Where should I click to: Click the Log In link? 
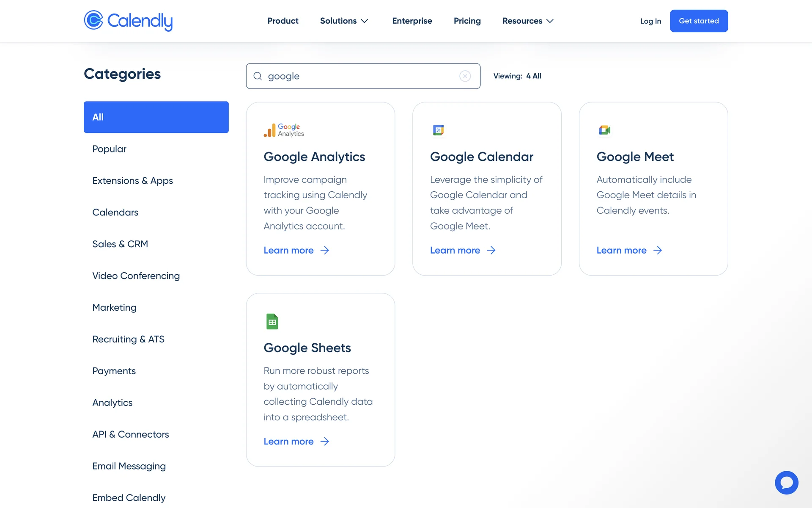pyautogui.click(x=650, y=21)
